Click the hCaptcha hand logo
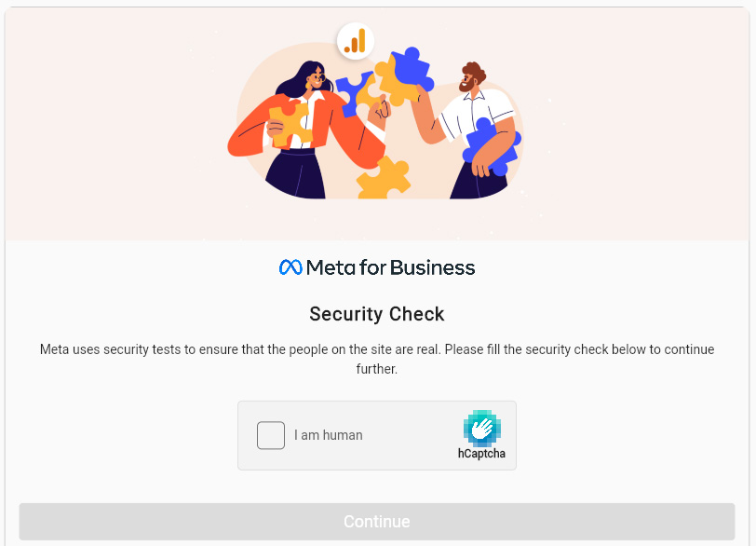The image size is (756, 546). 481,428
